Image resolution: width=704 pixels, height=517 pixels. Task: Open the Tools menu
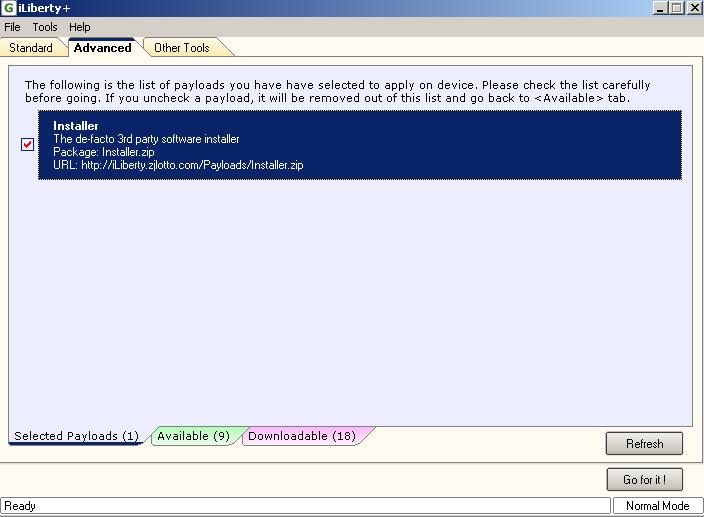45,27
